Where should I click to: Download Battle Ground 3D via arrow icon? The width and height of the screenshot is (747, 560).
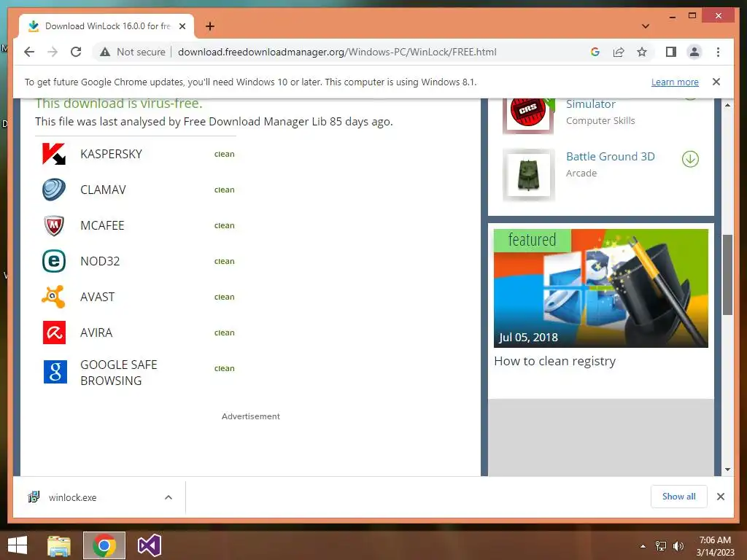[690, 159]
